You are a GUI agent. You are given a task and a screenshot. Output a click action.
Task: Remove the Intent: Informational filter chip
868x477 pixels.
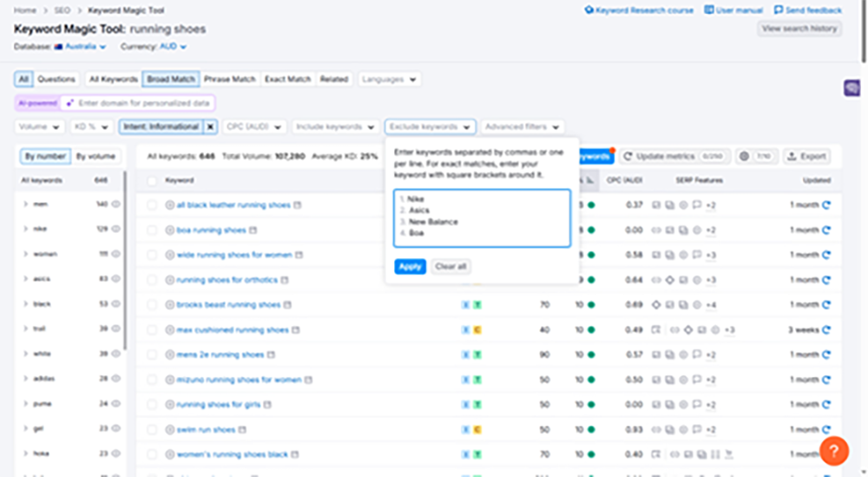(x=210, y=127)
